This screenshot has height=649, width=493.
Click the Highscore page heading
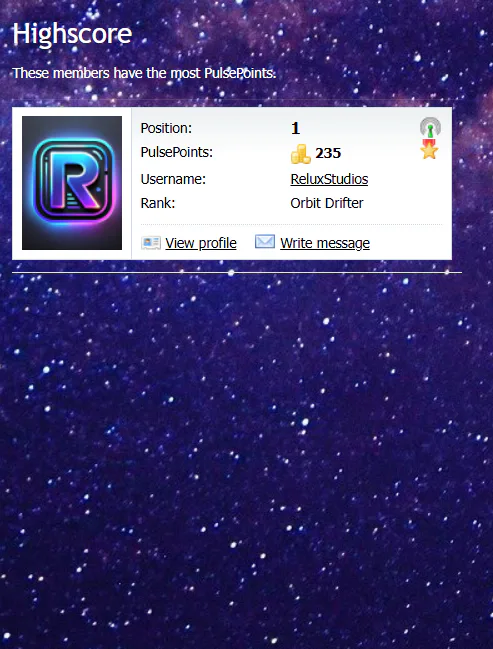tap(72, 34)
